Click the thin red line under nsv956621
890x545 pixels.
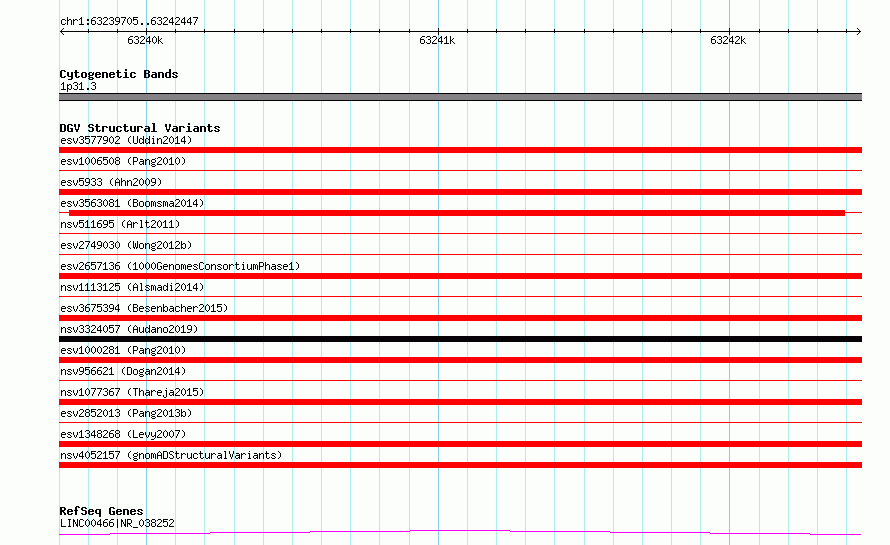tap(460, 380)
